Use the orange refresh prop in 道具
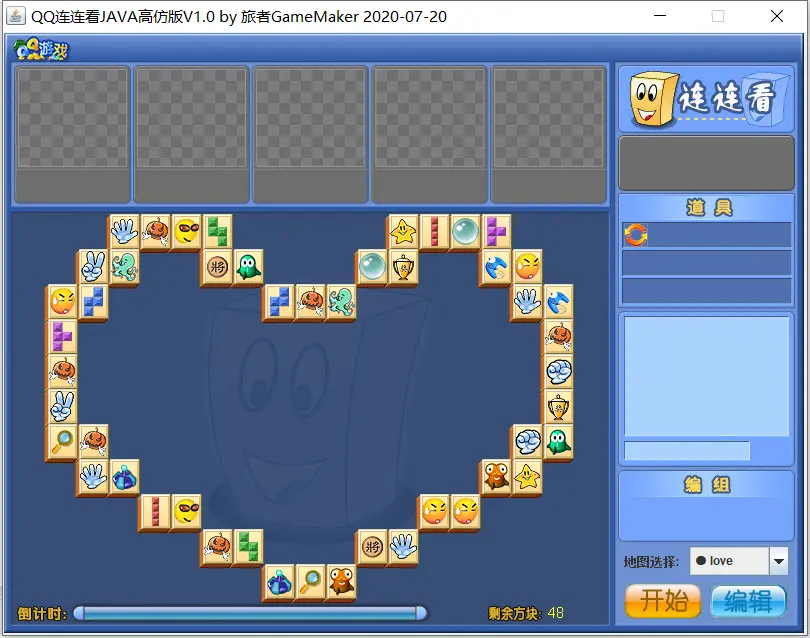Screen dimensions: 810x638 coord(635,235)
